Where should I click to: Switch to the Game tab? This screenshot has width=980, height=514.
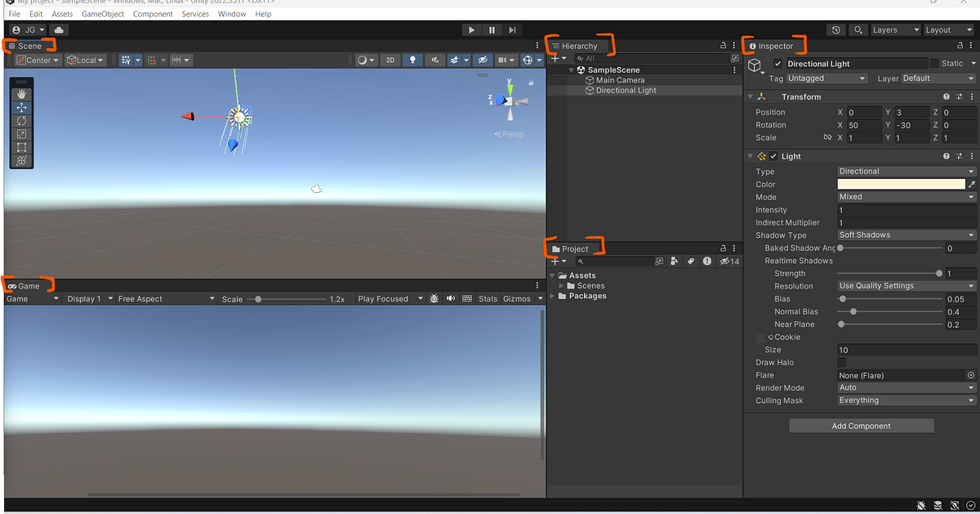(29, 286)
